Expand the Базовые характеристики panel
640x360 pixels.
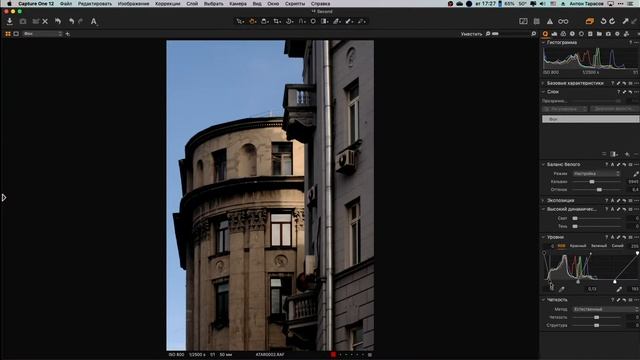pyautogui.click(x=543, y=83)
